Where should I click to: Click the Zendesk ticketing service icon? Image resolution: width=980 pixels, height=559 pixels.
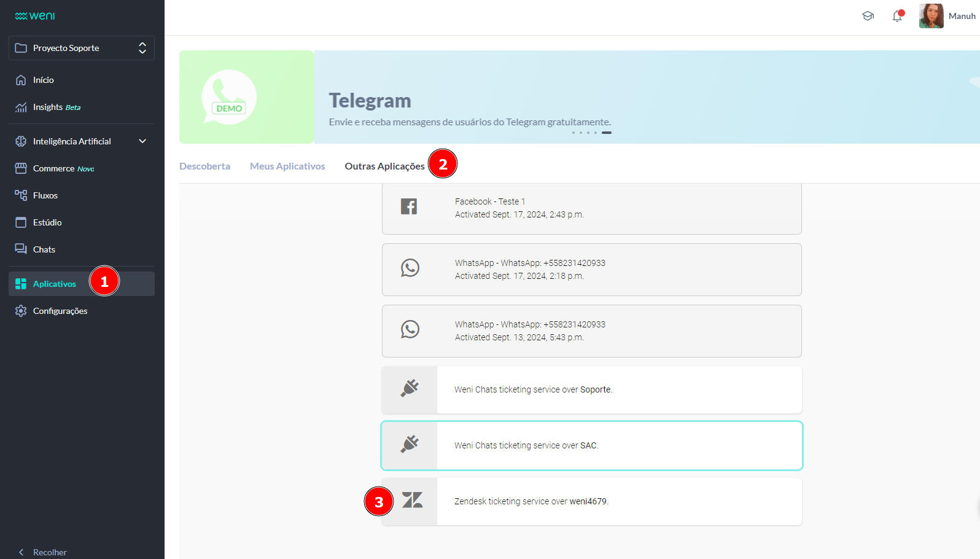pyautogui.click(x=412, y=501)
